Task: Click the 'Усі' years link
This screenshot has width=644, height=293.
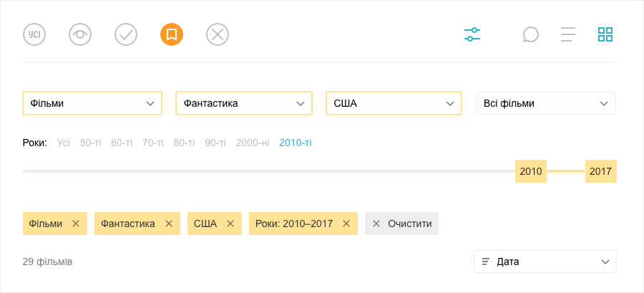Action: click(64, 143)
